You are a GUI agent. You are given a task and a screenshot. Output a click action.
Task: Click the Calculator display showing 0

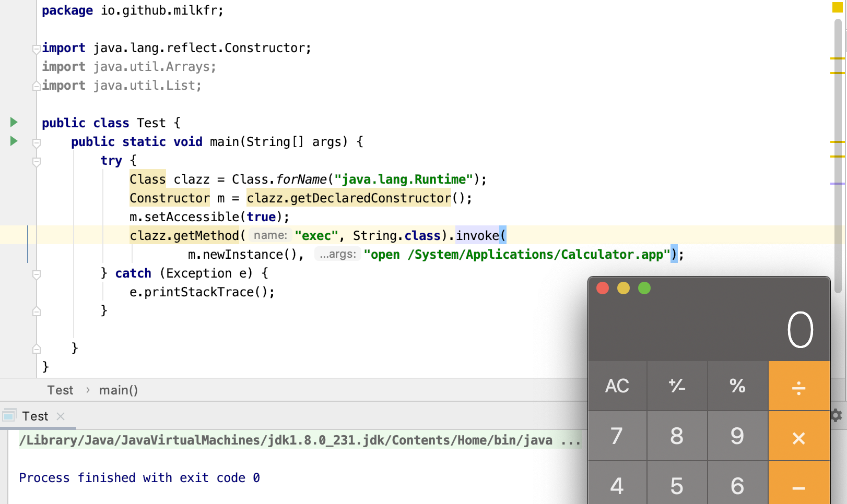click(801, 330)
